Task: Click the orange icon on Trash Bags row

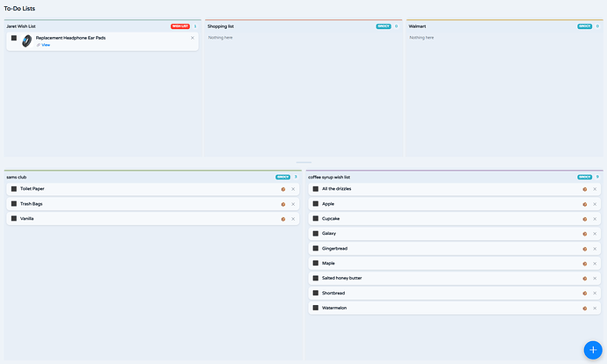Action: point(283,204)
